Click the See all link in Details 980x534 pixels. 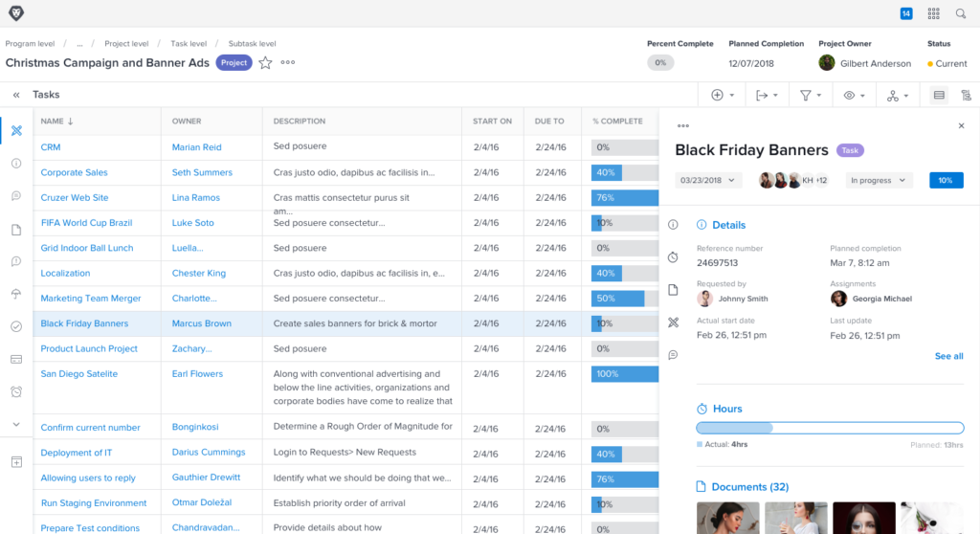click(948, 356)
